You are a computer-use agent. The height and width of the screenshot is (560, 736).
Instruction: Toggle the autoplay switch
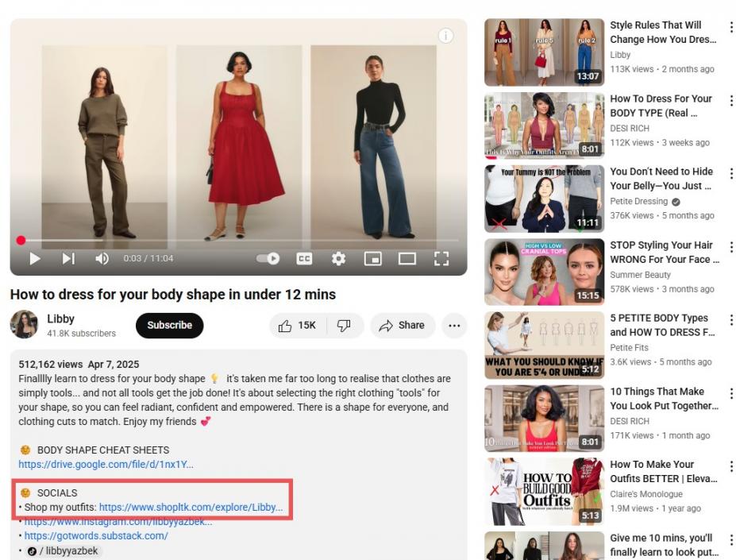(x=268, y=258)
